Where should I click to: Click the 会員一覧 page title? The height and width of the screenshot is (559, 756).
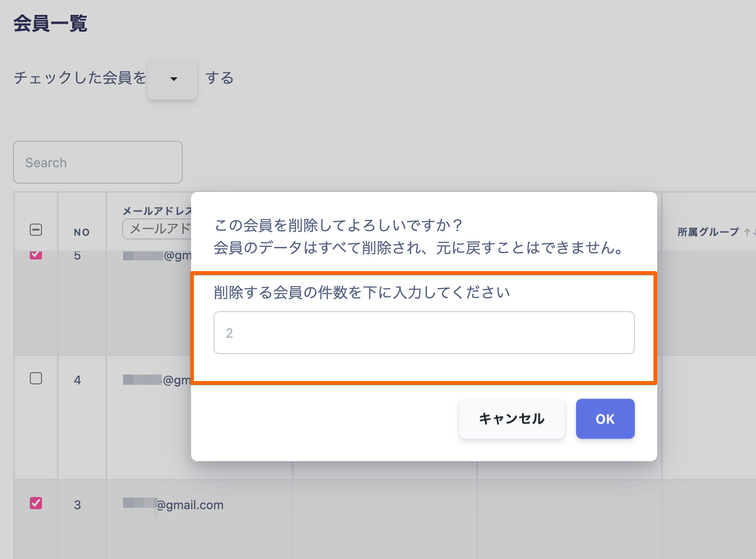pyautogui.click(x=50, y=23)
